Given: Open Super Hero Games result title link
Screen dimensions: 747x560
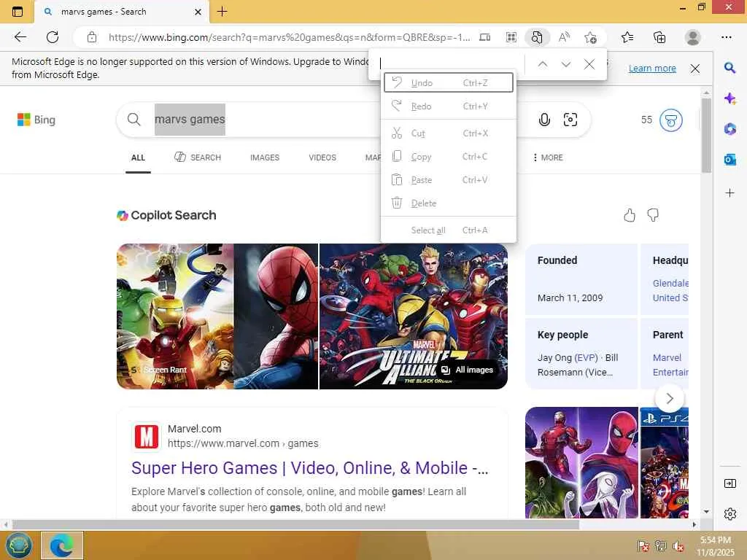Looking at the screenshot, I should [x=309, y=468].
